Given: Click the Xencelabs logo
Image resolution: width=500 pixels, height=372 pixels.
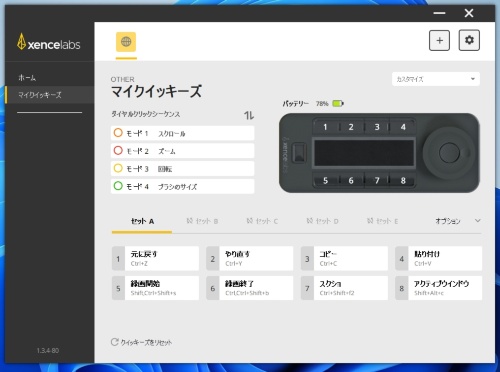Looking at the screenshot, I should coord(49,42).
